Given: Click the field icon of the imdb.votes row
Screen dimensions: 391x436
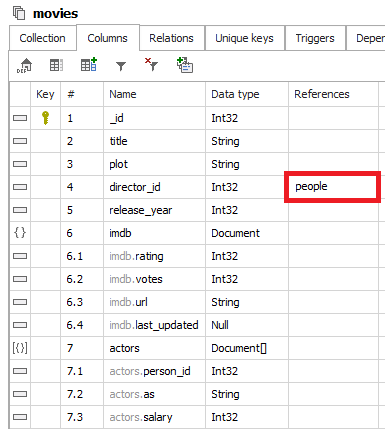Looking at the screenshot, I should coord(20,279).
